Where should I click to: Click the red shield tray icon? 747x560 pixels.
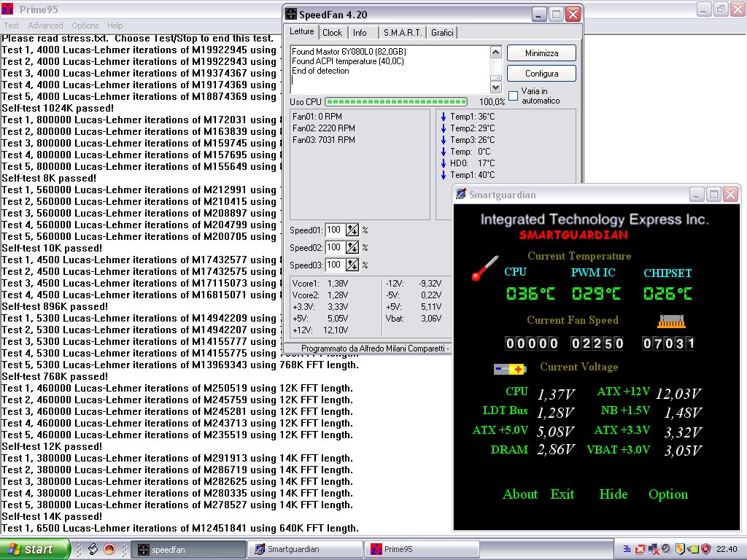pyautogui.click(x=705, y=549)
